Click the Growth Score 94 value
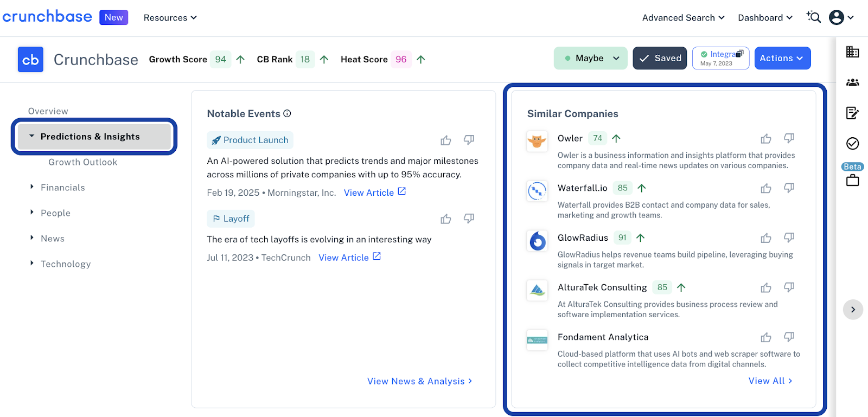 click(221, 60)
